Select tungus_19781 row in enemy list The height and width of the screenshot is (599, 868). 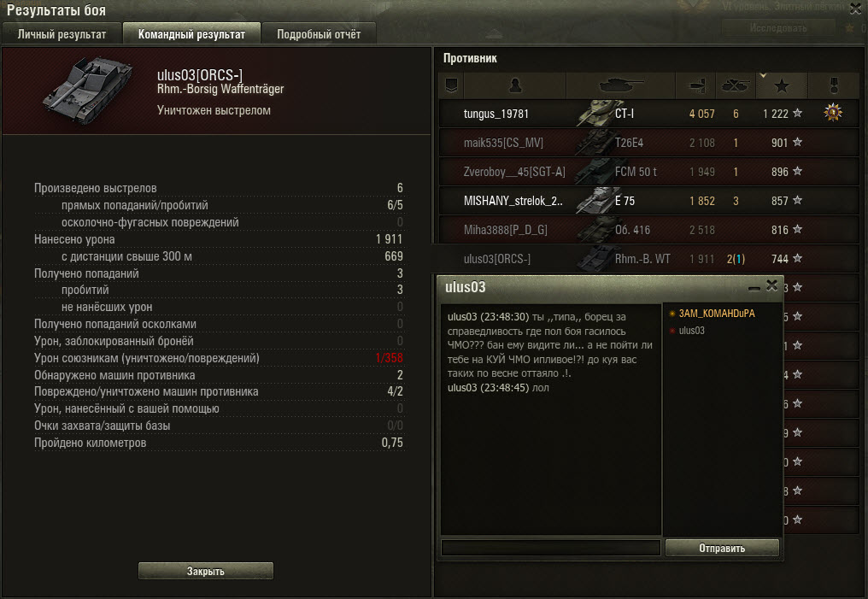(648, 114)
